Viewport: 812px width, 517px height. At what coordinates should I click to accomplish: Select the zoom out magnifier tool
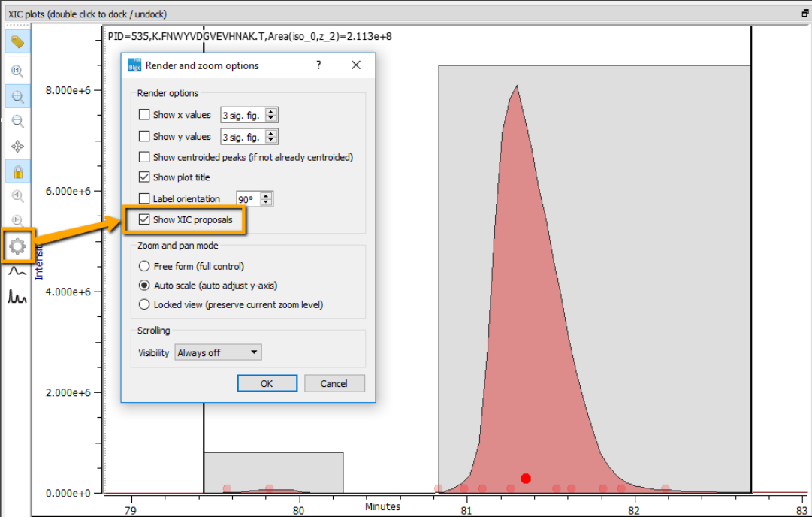17,121
